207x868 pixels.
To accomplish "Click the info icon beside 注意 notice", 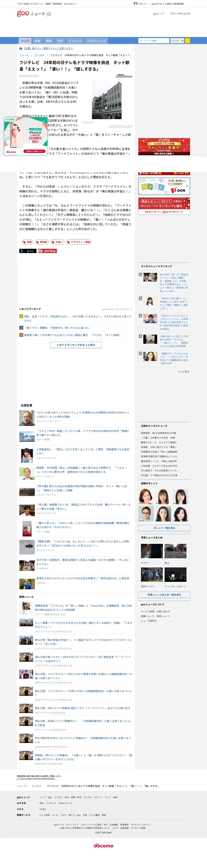I will coord(21,49).
